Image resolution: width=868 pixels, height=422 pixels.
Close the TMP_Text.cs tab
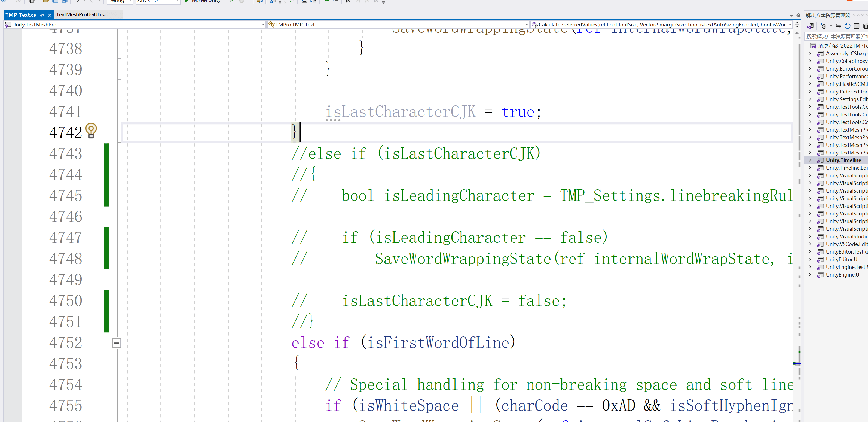click(x=50, y=15)
